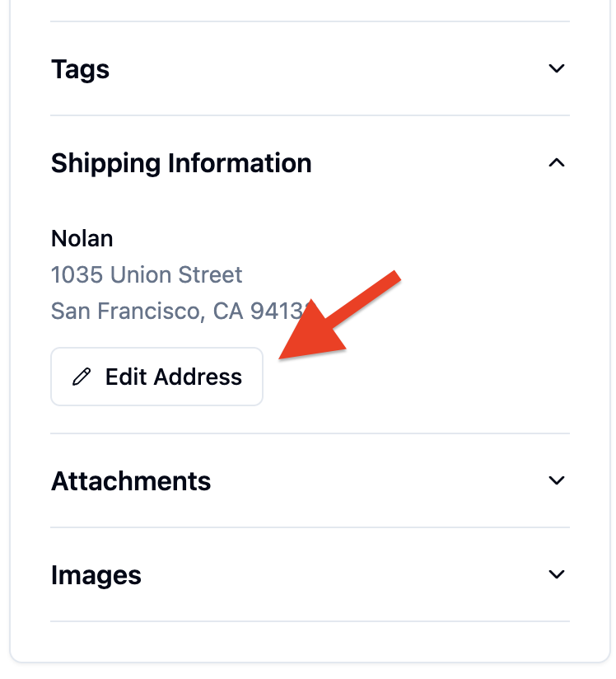Open the Images section heading
Image resolution: width=616 pixels, height=679 pixels.
coord(96,575)
